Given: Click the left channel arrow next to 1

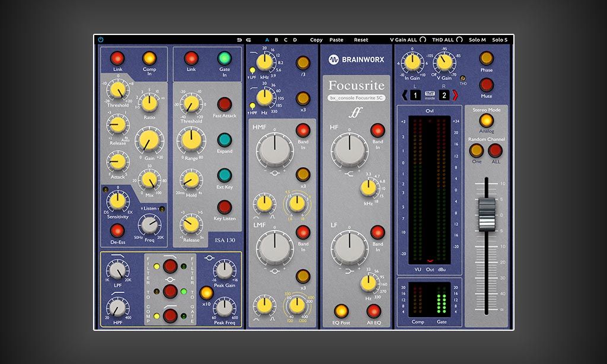Looking at the screenshot, I should click(405, 95).
